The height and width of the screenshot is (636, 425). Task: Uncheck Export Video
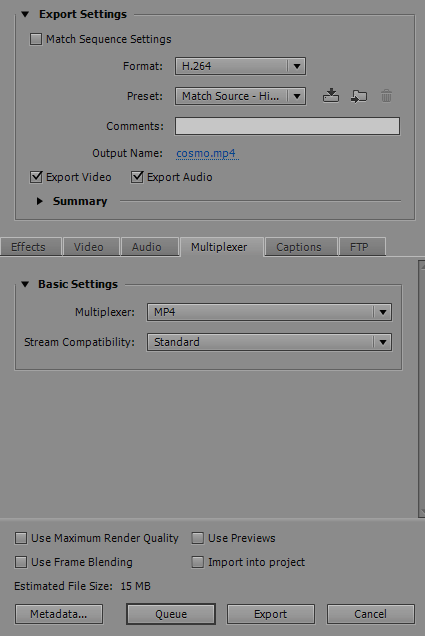(x=36, y=177)
